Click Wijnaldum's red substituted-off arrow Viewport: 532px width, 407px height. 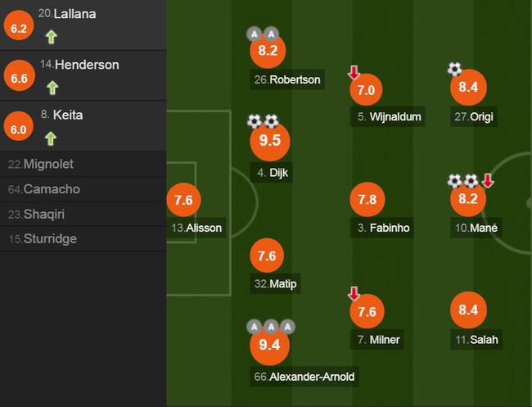click(x=354, y=72)
